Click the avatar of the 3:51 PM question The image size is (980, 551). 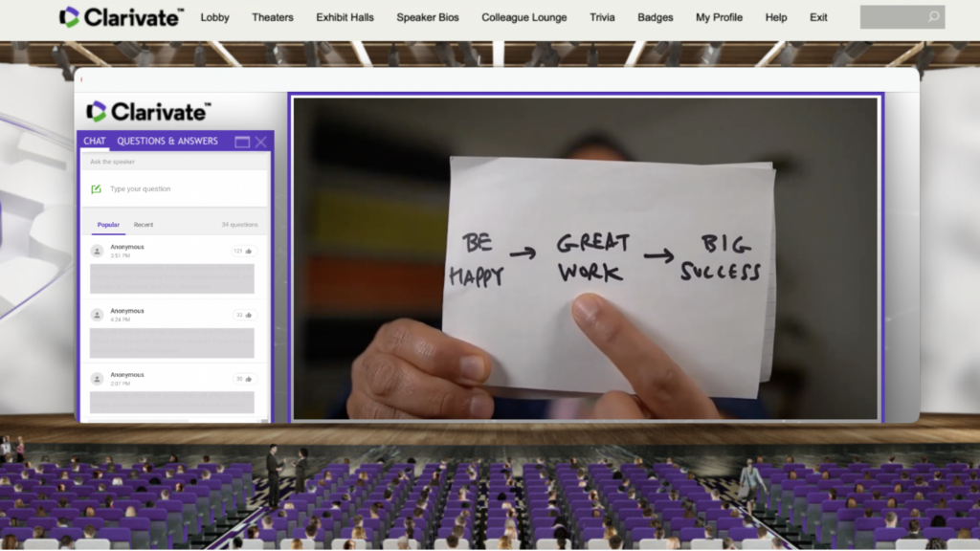pyautogui.click(x=97, y=251)
